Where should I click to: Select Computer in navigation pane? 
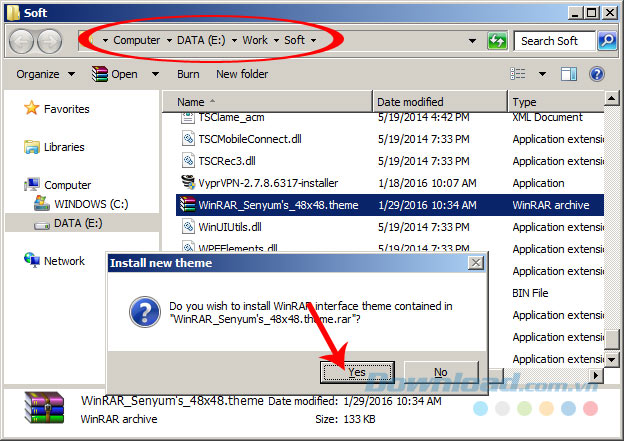pos(67,185)
